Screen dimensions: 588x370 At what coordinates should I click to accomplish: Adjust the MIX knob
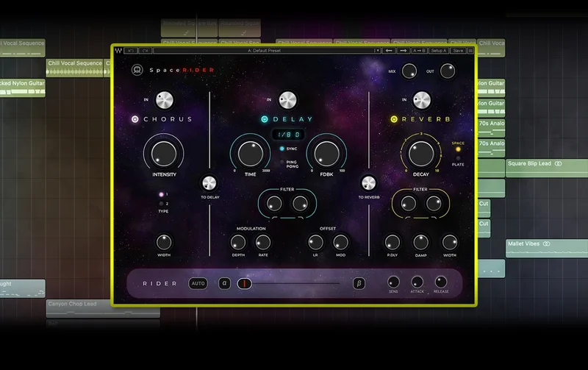point(409,71)
